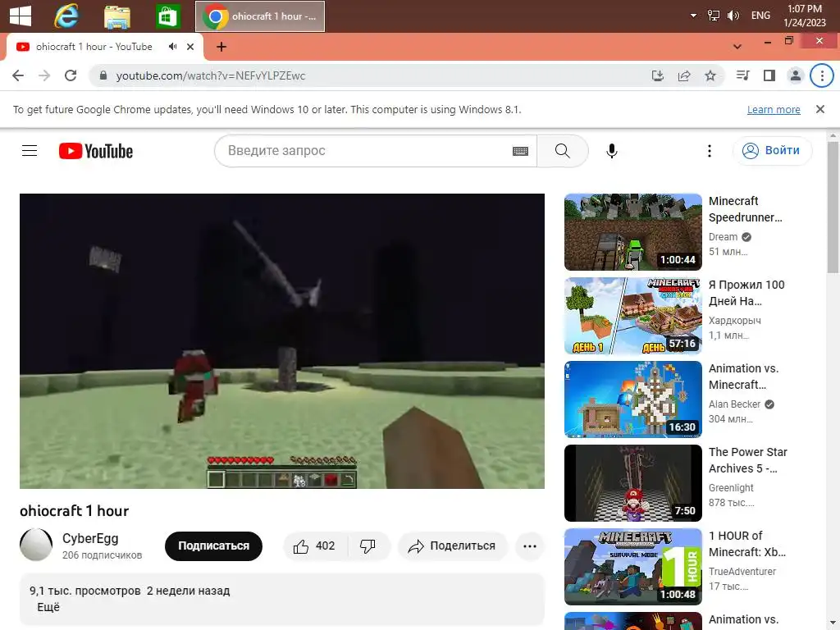Open Chrome three-dot menu
The height and width of the screenshot is (630, 840).
click(822, 75)
